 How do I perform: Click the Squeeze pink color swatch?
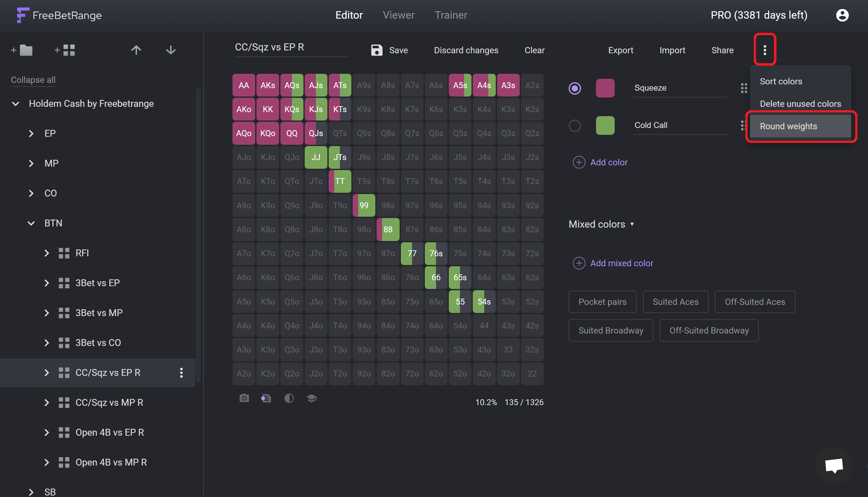click(603, 88)
